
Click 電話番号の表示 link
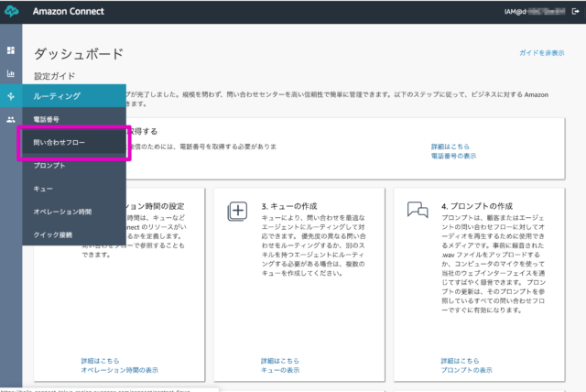coord(453,156)
